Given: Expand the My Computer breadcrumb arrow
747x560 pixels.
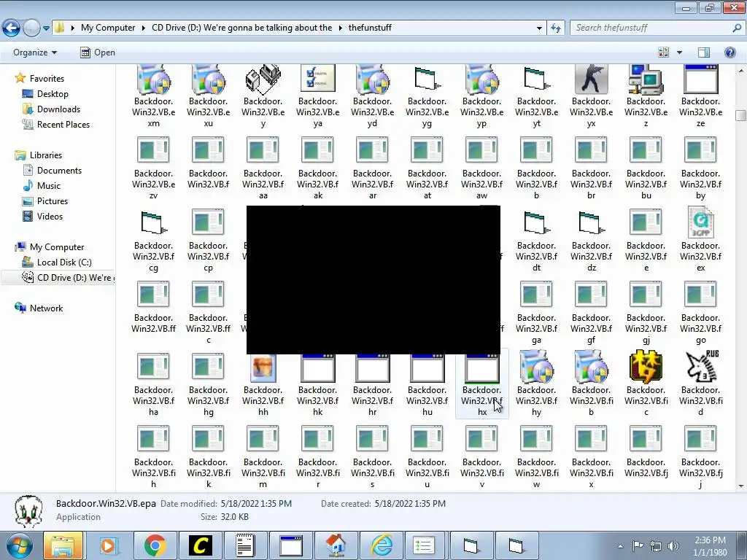Looking at the screenshot, I should (144, 28).
